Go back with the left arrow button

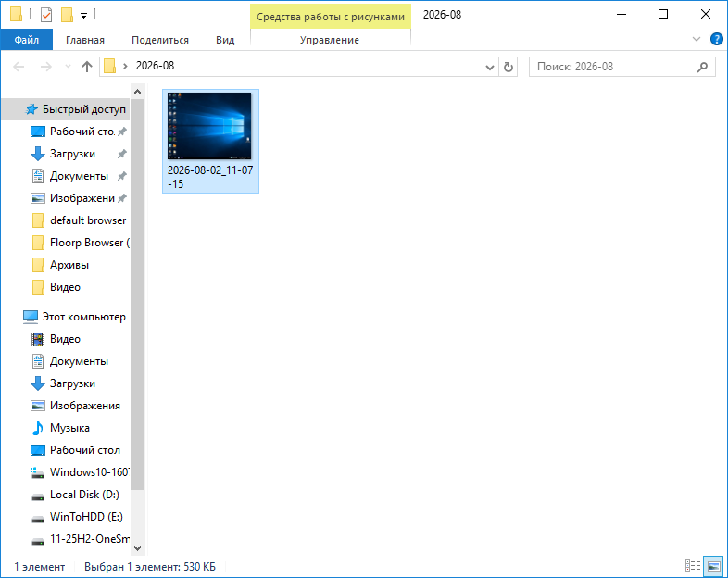click(19, 67)
